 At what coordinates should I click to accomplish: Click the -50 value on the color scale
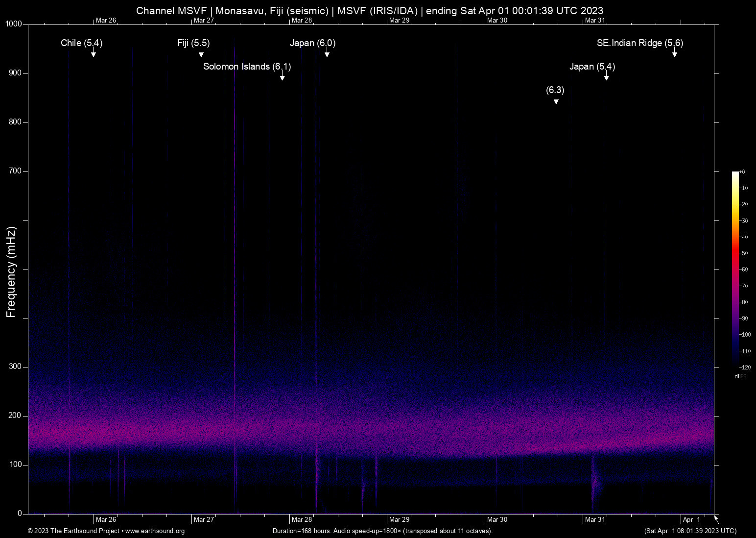743,253
